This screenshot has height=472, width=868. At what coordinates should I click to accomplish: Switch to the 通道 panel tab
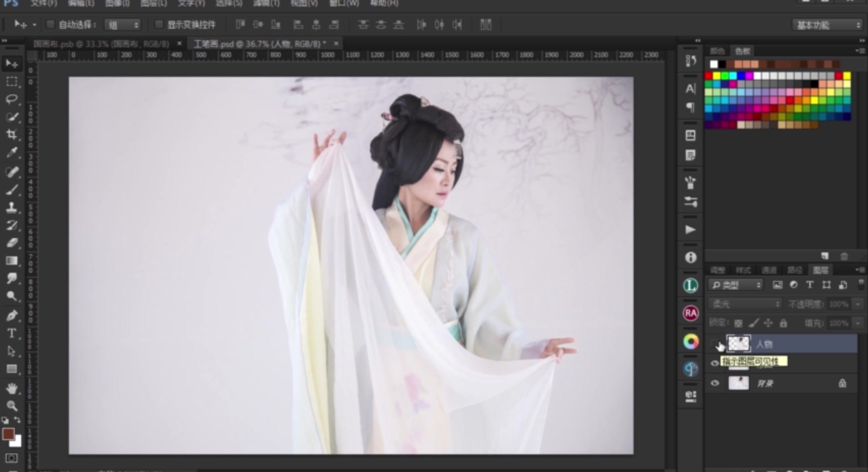(x=770, y=270)
